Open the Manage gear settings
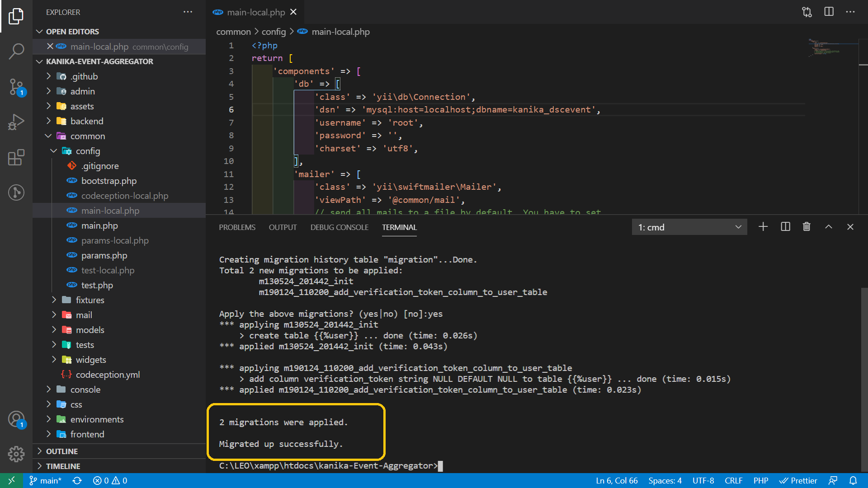This screenshot has height=488, width=868. point(16,454)
